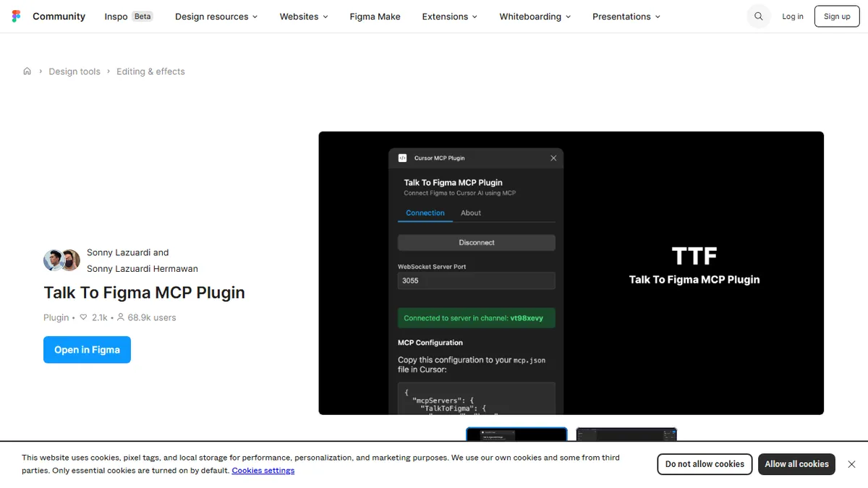The height and width of the screenshot is (488, 868).
Task: Open the Presentations dropdown
Action: [626, 16]
